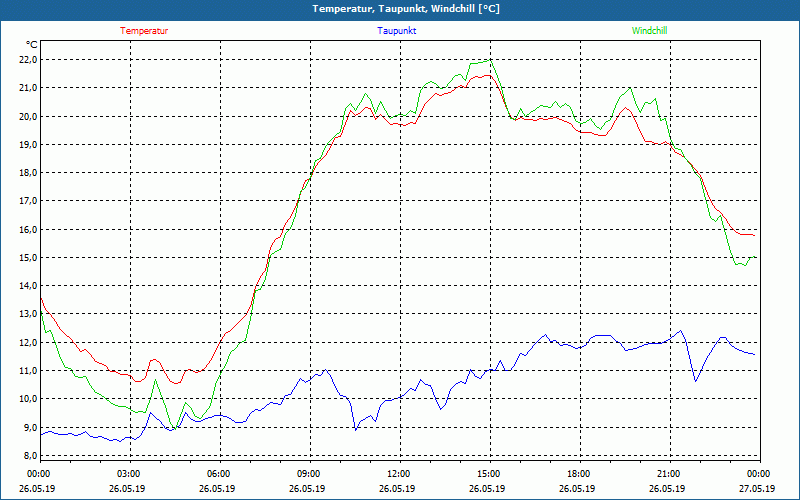
Task: Click the blue Taupunkt dip after 21:00
Action: [695, 381]
